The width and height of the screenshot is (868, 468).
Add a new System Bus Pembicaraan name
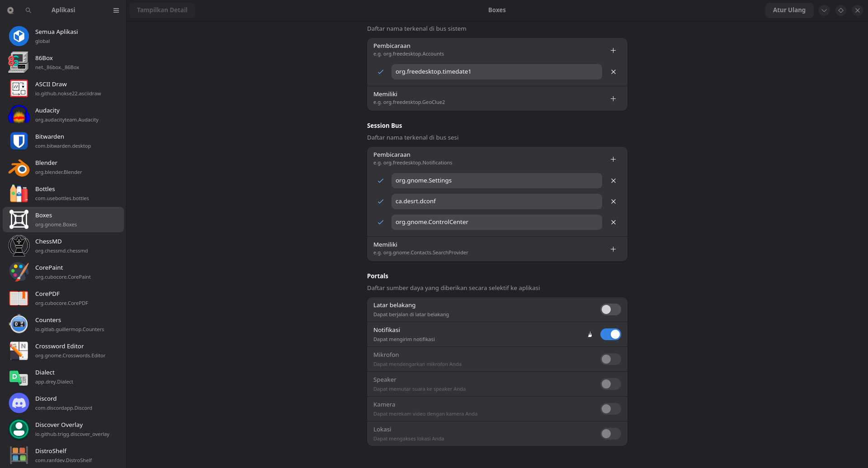pyautogui.click(x=613, y=51)
